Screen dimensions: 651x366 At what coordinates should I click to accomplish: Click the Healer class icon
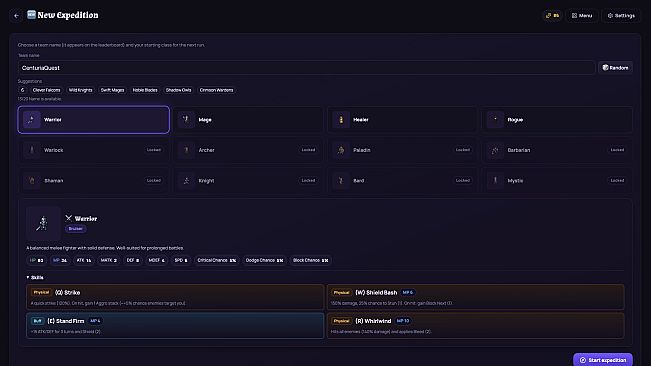click(x=341, y=120)
